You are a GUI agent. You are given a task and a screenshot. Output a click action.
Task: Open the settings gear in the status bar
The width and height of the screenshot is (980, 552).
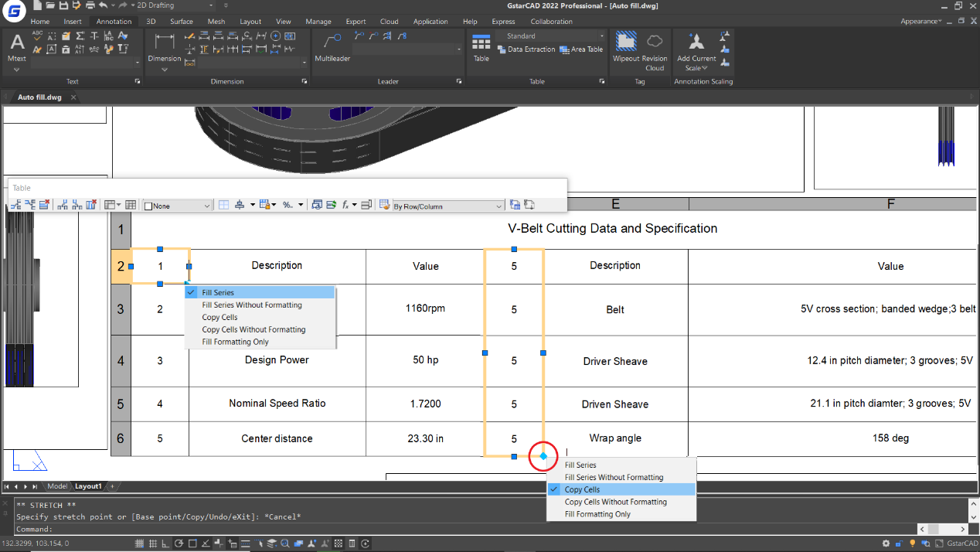(886, 543)
